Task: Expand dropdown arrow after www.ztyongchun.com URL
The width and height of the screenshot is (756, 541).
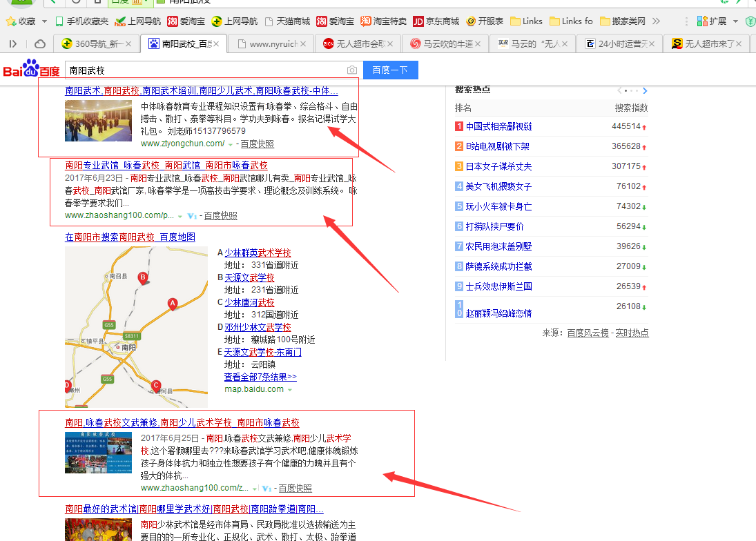Action: coord(231,144)
